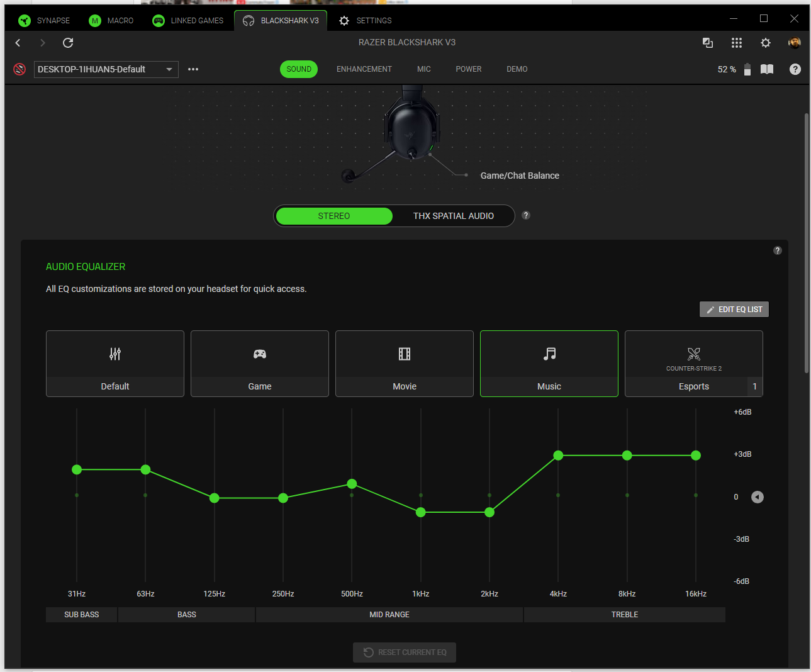The width and height of the screenshot is (811, 672).
Task: Click the refresh icon
Action: [68, 43]
